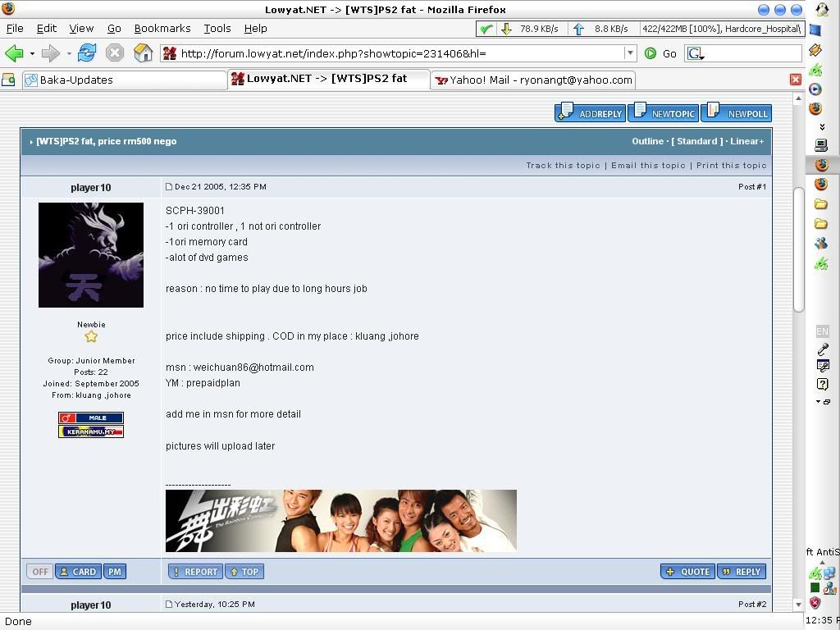Switch to the Yahoo! Mail tab
Viewport: 840px width, 630px height.
(x=533, y=80)
